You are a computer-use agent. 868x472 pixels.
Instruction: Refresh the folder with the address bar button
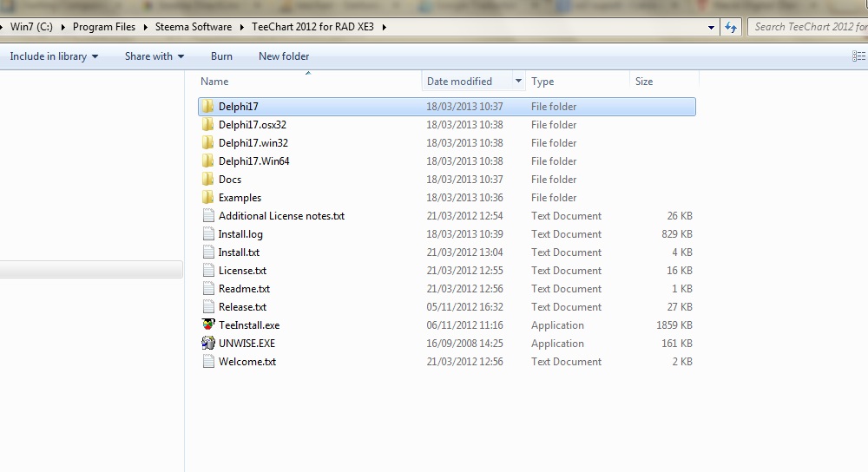(731, 27)
